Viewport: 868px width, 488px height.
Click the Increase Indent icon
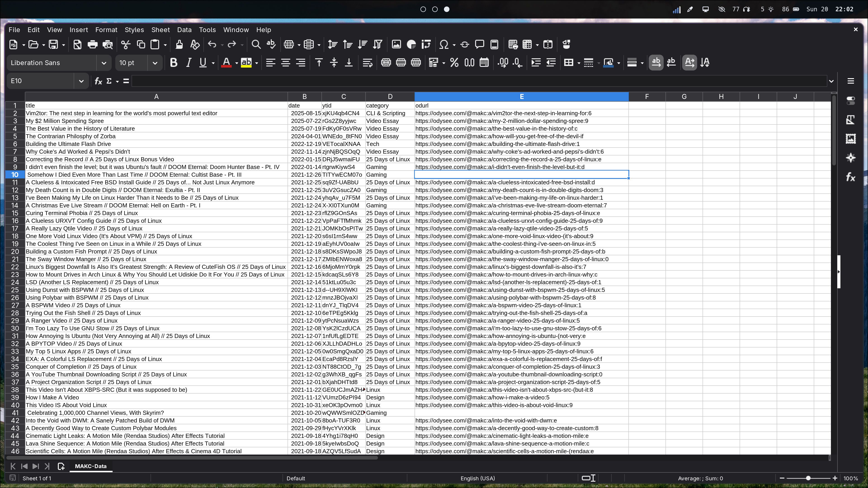click(536, 63)
